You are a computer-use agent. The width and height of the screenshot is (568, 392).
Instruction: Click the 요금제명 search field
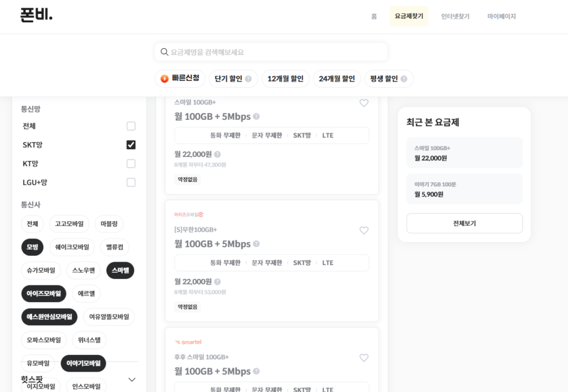pos(271,52)
